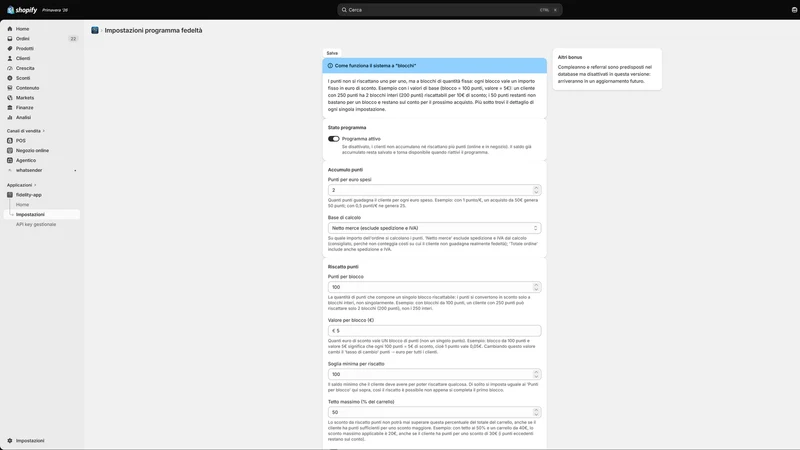
Task: Toggle the Programma attivo switch
Action: coord(334,139)
